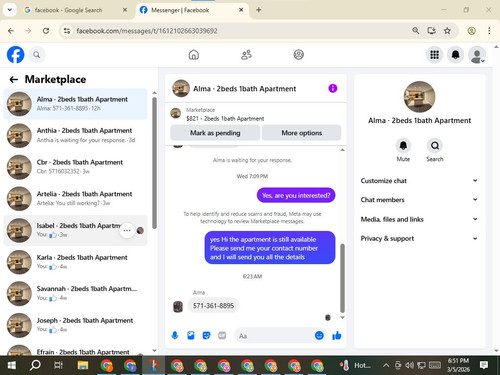500x375 pixels.
Task: Open the purple conversation information icon
Action: (x=333, y=88)
